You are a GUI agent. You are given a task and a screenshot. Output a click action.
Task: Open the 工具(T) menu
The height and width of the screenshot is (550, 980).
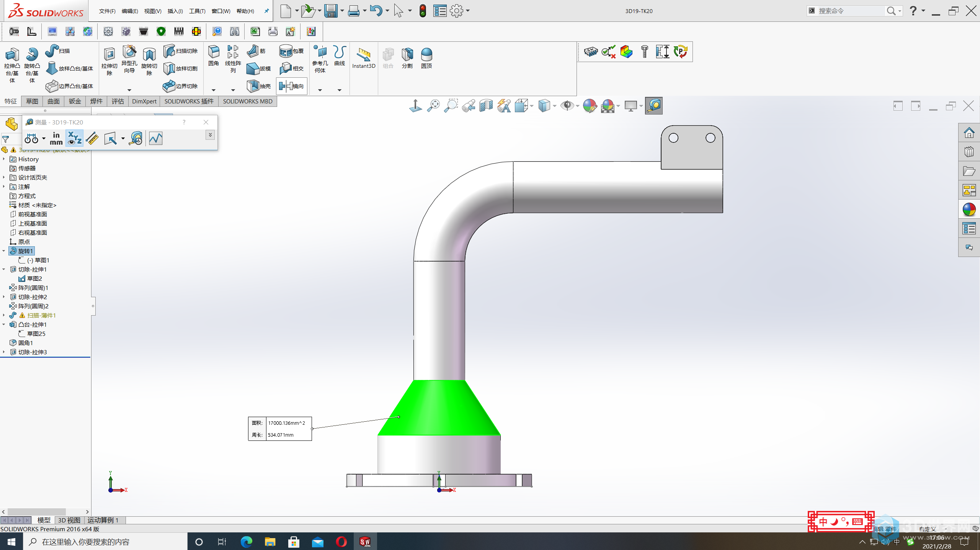[x=197, y=11]
